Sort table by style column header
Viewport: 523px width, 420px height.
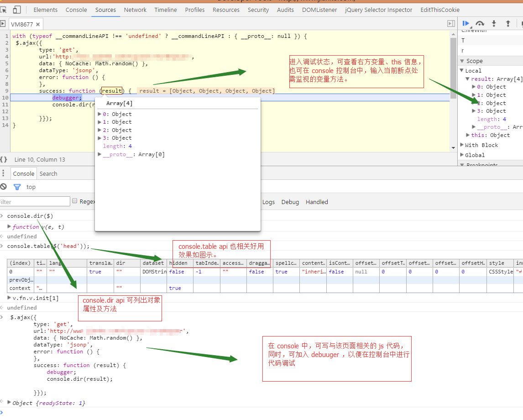point(500,263)
